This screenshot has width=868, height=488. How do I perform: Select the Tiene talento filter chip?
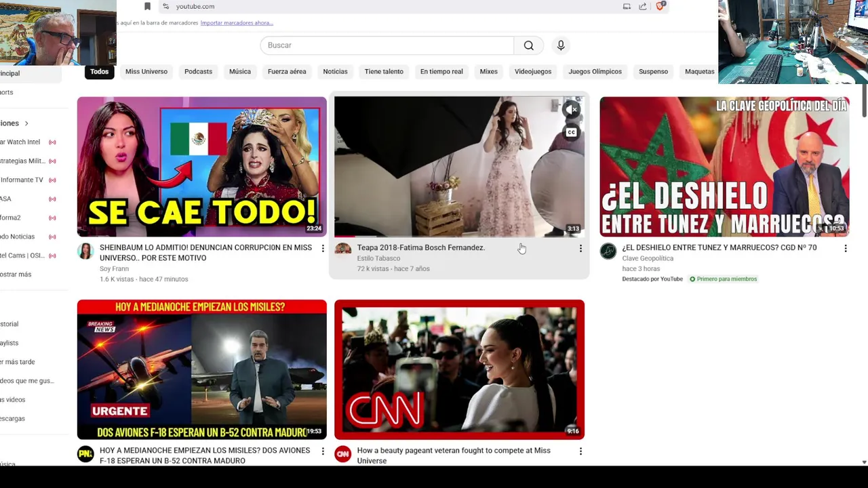pos(384,71)
